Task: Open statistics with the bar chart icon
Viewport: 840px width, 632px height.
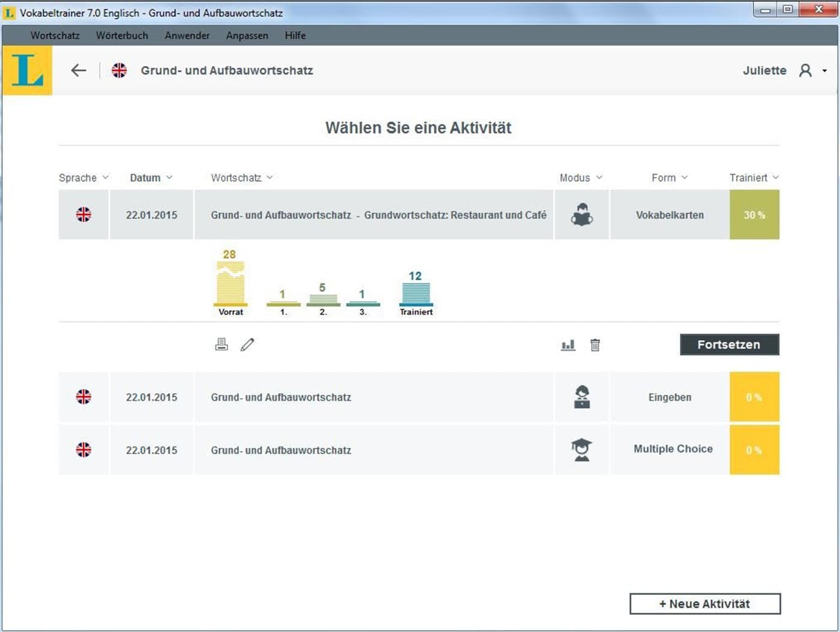Action: coord(568,345)
